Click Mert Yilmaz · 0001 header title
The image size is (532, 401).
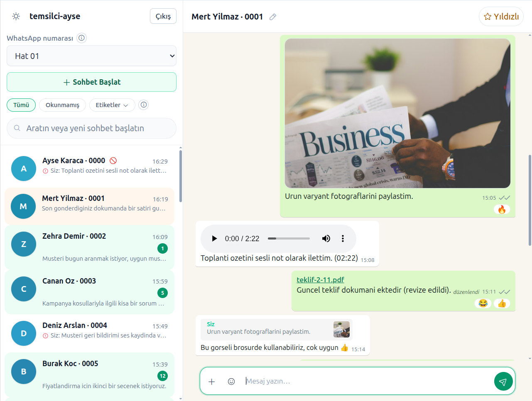[x=227, y=17]
